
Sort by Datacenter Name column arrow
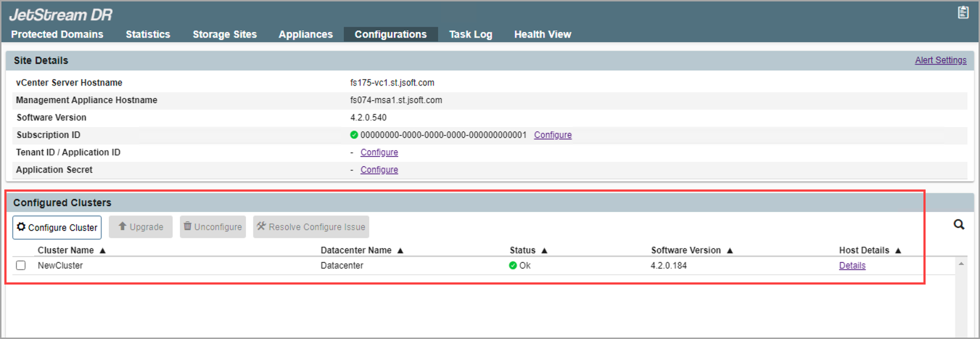pos(400,250)
